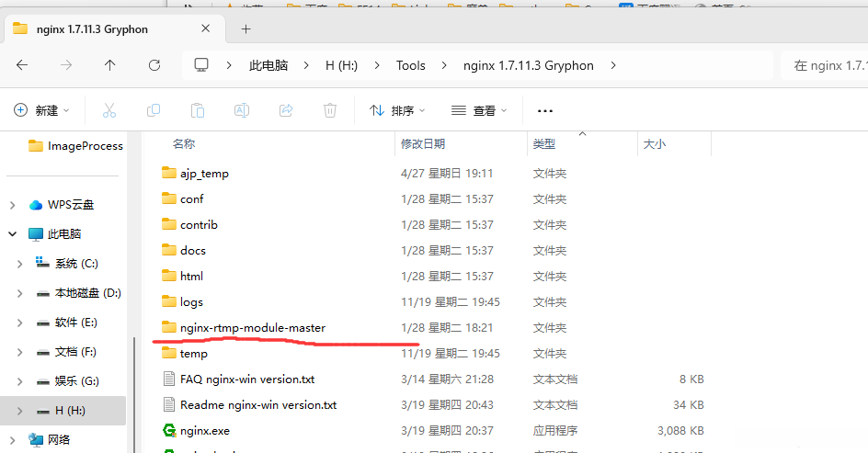Viewport: 868px width, 453px height.
Task: Expand the WPS云盘 tree node
Action: [13, 205]
